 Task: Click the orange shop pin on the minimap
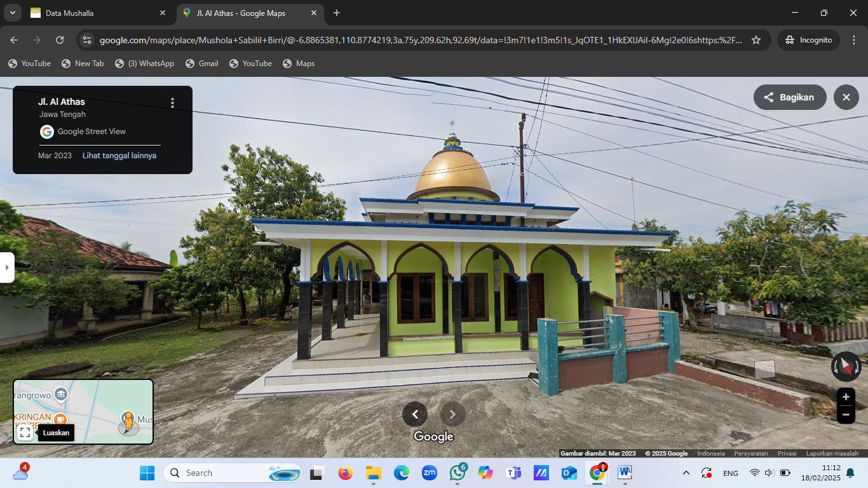tap(60, 418)
